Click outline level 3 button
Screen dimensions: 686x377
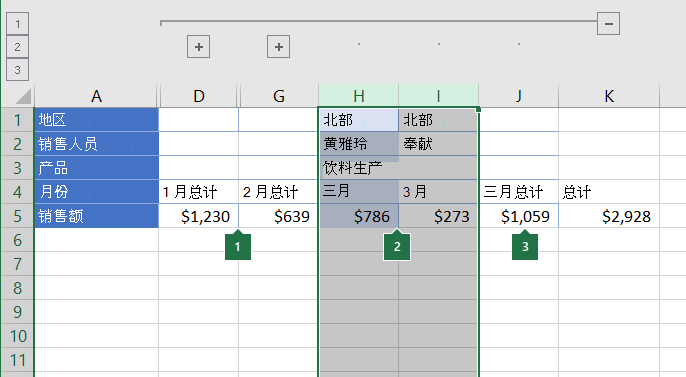18,70
